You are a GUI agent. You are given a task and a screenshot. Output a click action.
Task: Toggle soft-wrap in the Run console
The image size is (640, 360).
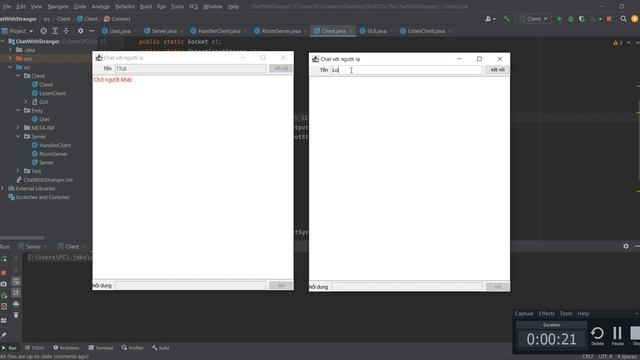[16, 282]
